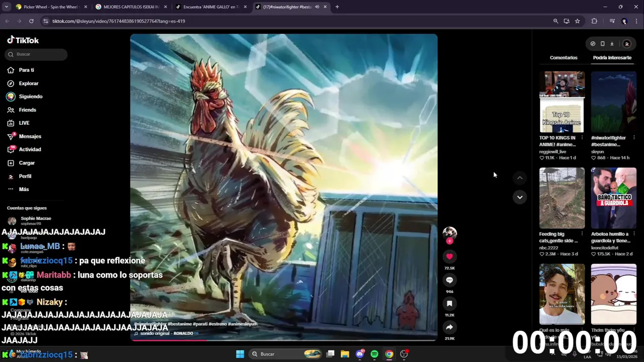Open options for the TOP 10 KINGS video
Image resolution: width=644 pixels, height=362 pixels.
(x=582, y=138)
